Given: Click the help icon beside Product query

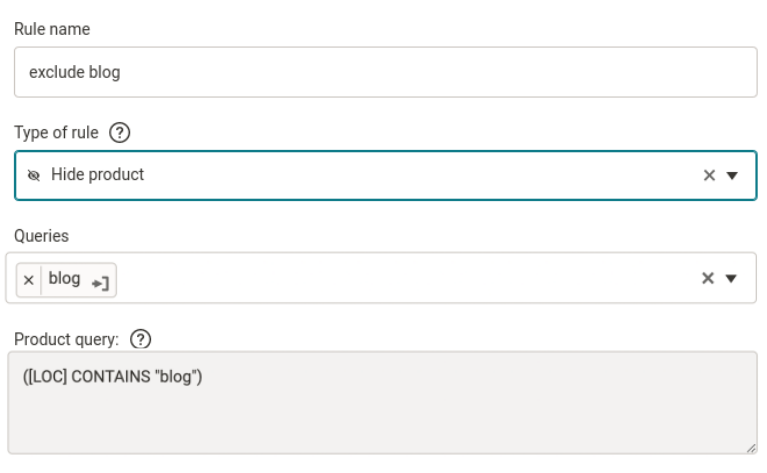Looking at the screenshot, I should 140,339.
